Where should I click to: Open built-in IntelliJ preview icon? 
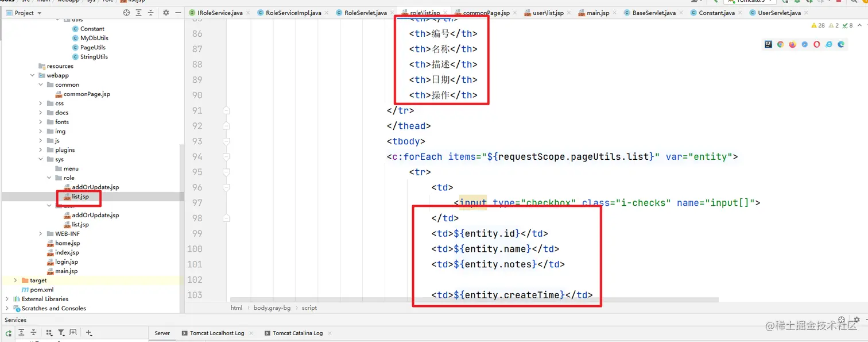(768, 44)
